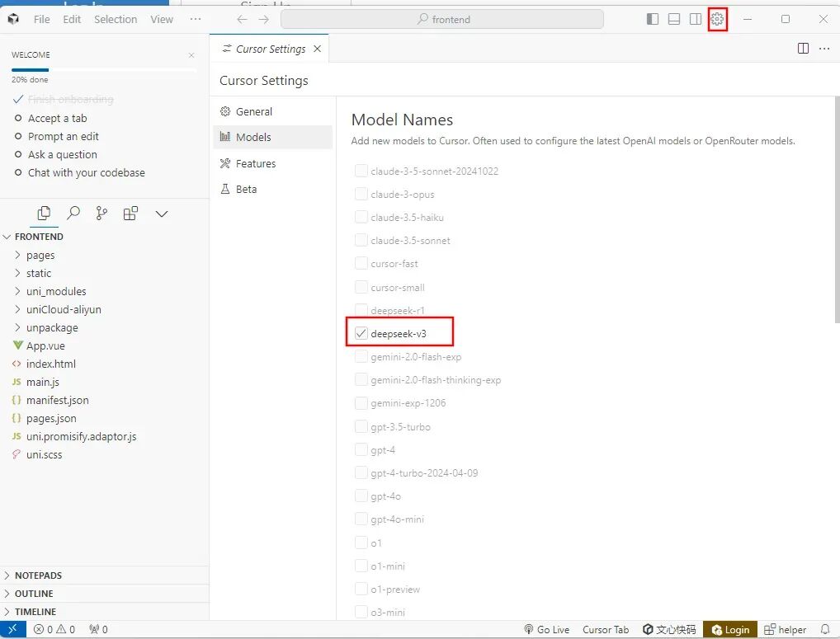Open errors and warnings status indicator
Screen dimensions: 840x639
pos(54,629)
